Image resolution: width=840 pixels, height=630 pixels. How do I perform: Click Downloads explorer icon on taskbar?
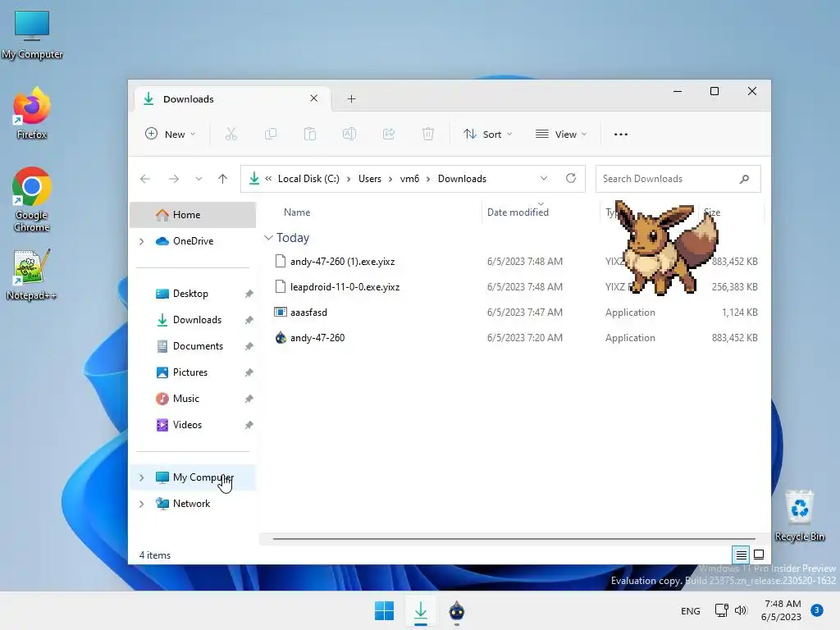[x=421, y=610]
